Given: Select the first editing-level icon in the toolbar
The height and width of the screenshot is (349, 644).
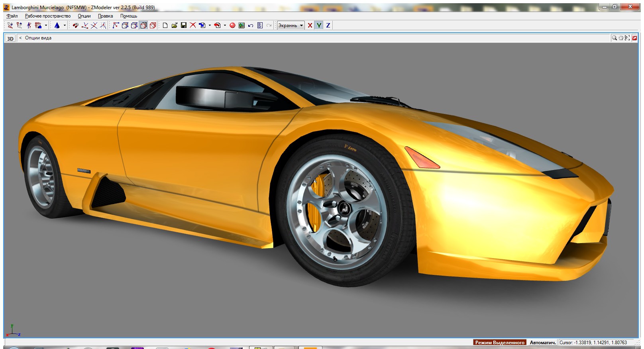Looking at the screenshot, I should pos(10,25).
